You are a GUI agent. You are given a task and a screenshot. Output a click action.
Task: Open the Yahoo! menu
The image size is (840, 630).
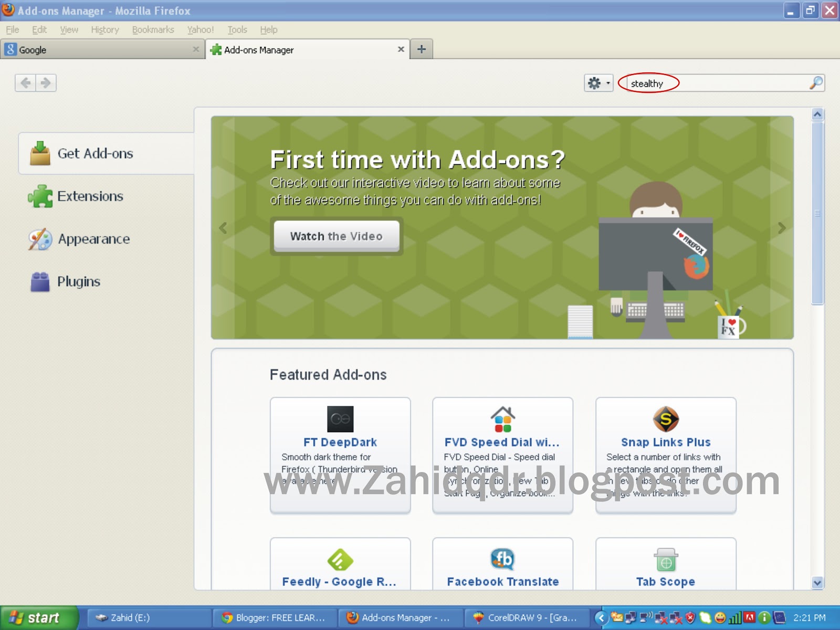[201, 30]
